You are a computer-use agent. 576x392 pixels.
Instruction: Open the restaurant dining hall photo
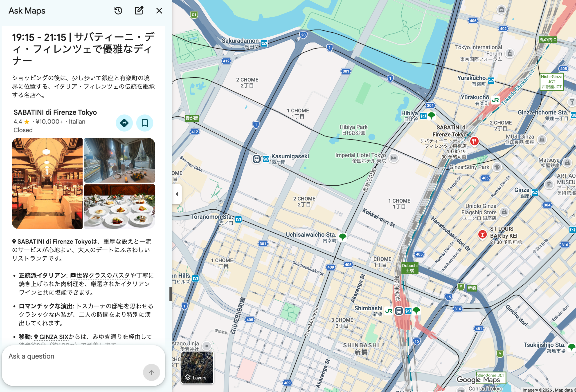[x=47, y=183]
